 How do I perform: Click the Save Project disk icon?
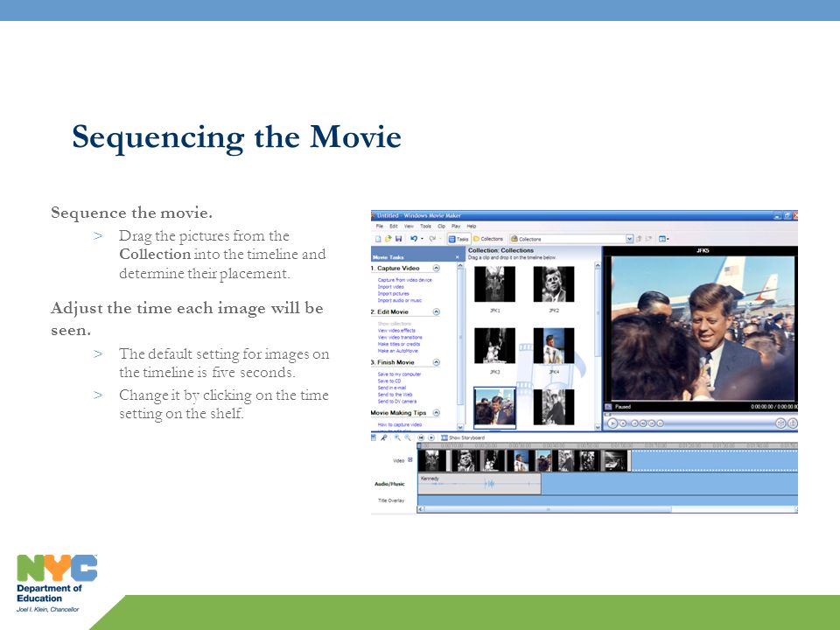point(398,239)
